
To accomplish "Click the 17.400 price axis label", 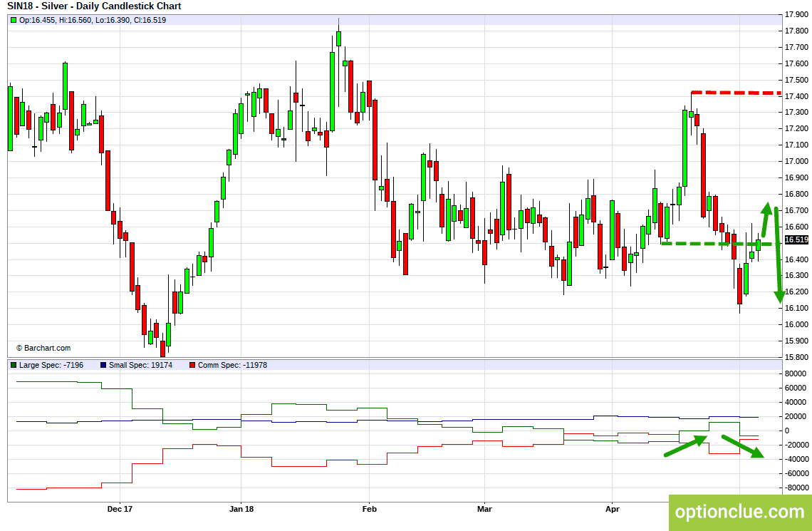I will pos(796,96).
